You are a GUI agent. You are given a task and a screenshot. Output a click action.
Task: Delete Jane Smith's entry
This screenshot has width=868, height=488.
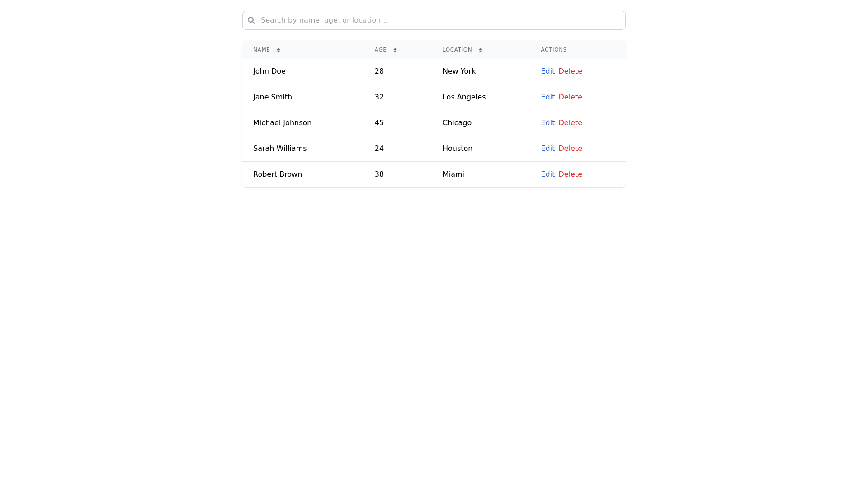click(x=570, y=97)
